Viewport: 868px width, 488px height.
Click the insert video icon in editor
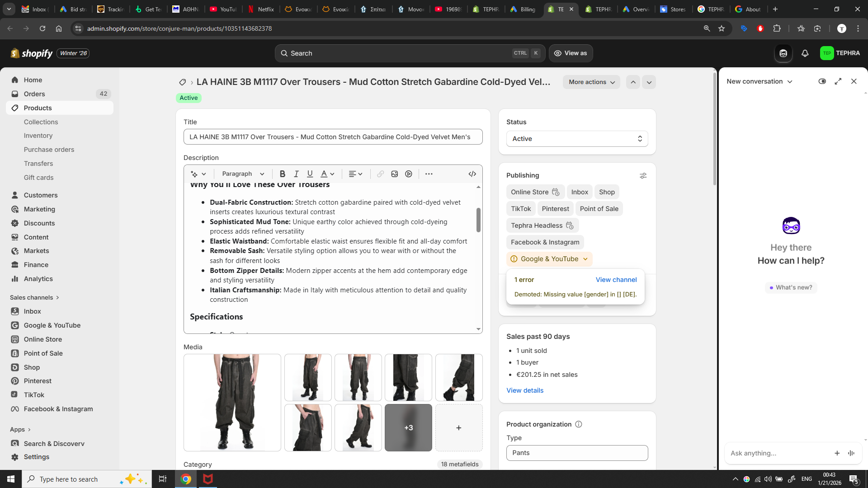pyautogui.click(x=409, y=174)
